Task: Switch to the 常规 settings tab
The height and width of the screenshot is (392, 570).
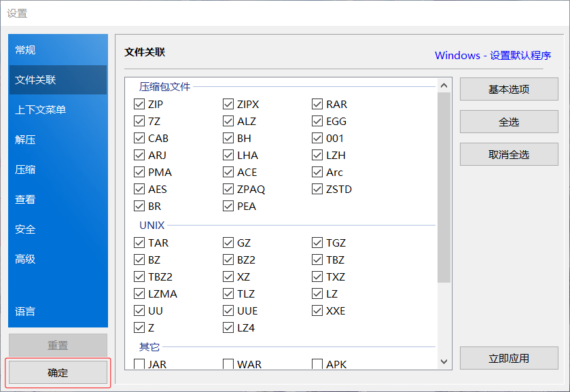Action: 58,50
